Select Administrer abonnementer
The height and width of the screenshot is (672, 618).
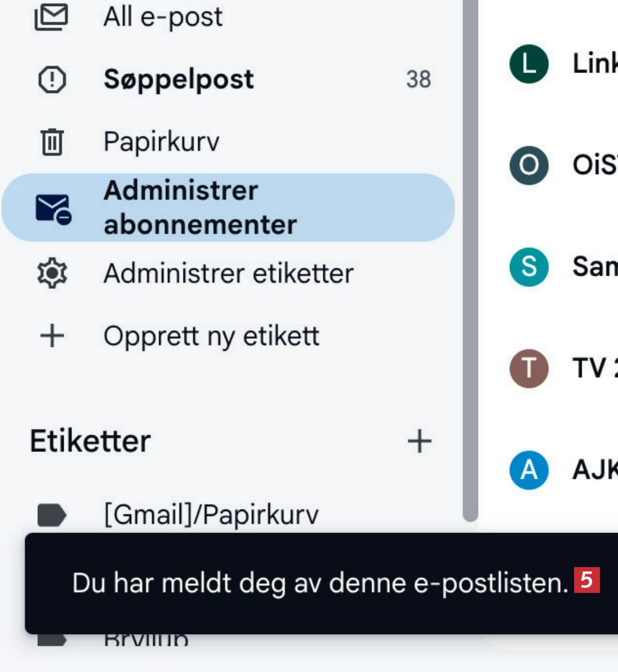200,208
